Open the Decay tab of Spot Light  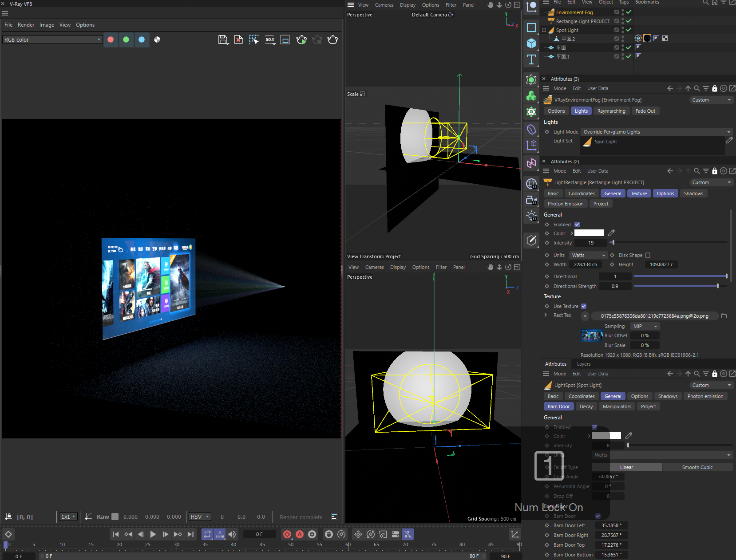coord(586,406)
